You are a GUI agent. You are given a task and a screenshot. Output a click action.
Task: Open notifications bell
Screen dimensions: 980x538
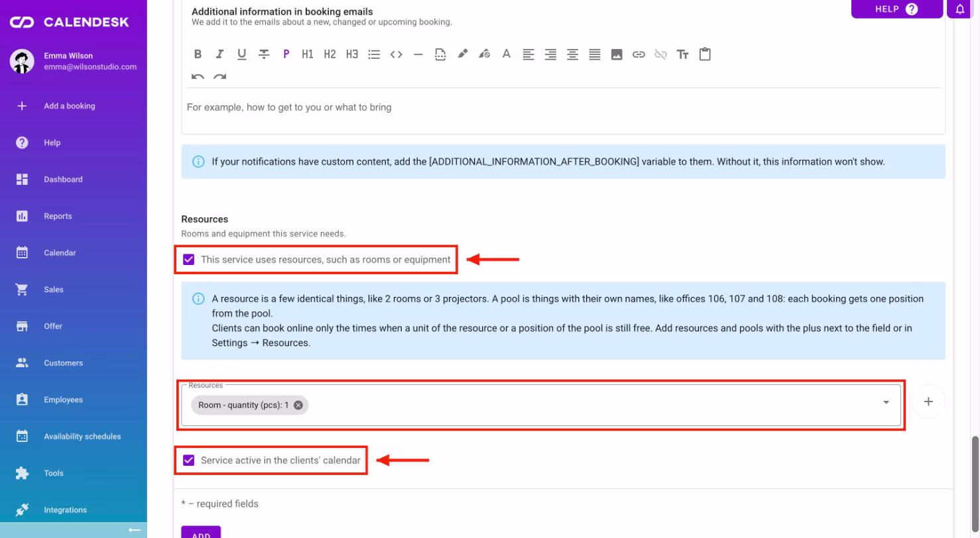(961, 9)
